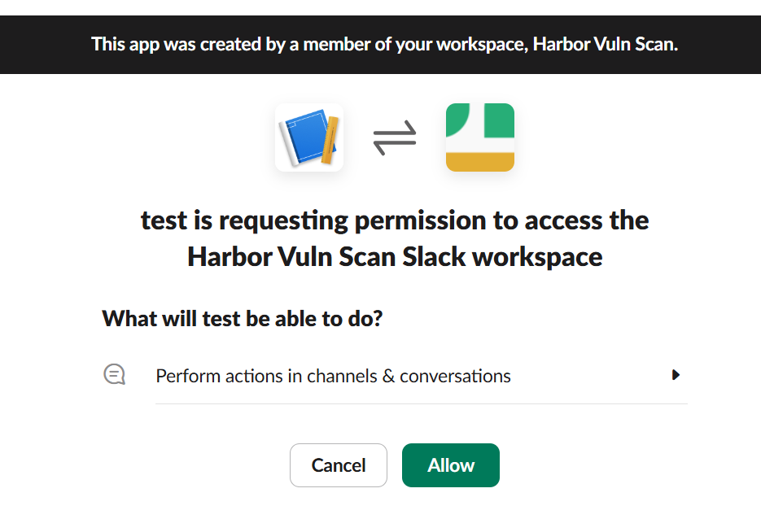Click the blue book on the app icon

[305, 138]
